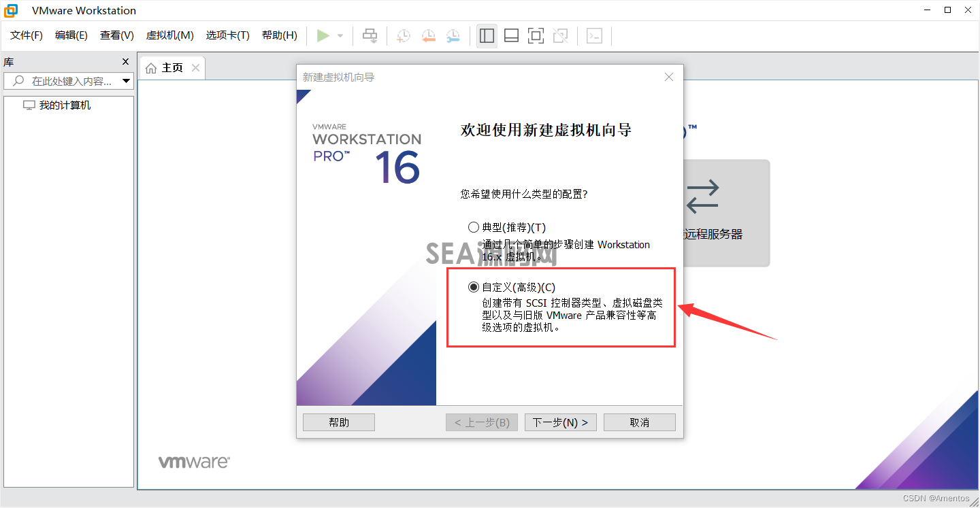980x508 pixels.
Task: Click the 您希望使用什么类型的配置? text
Action: [524, 194]
